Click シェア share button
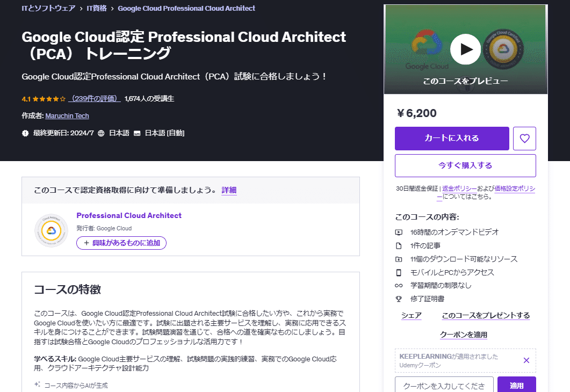 tap(412, 315)
